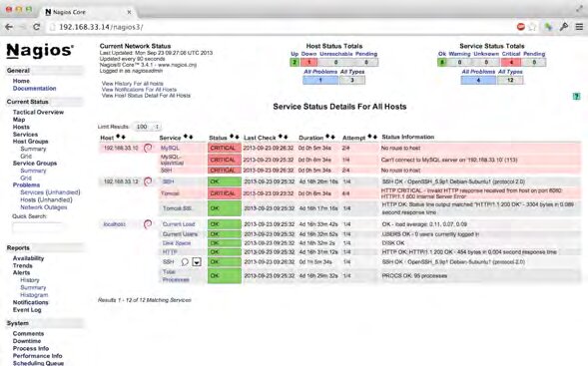Screen dimensions: 588x366
Task: Click the browser address bar
Action: tap(282, 27)
